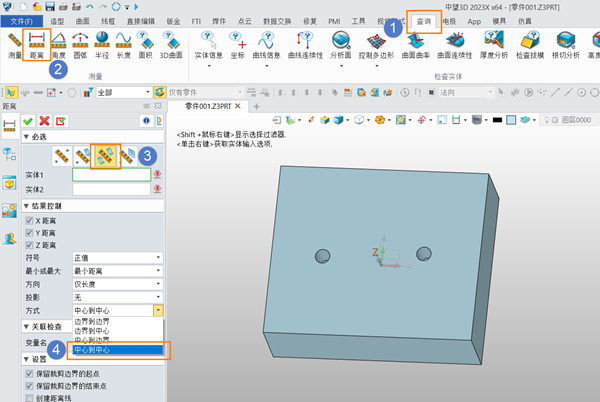Screen dimensions: 600x402
Task: Click the 曲面连续性 surface continuity tool
Action: (x=455, y=45)
